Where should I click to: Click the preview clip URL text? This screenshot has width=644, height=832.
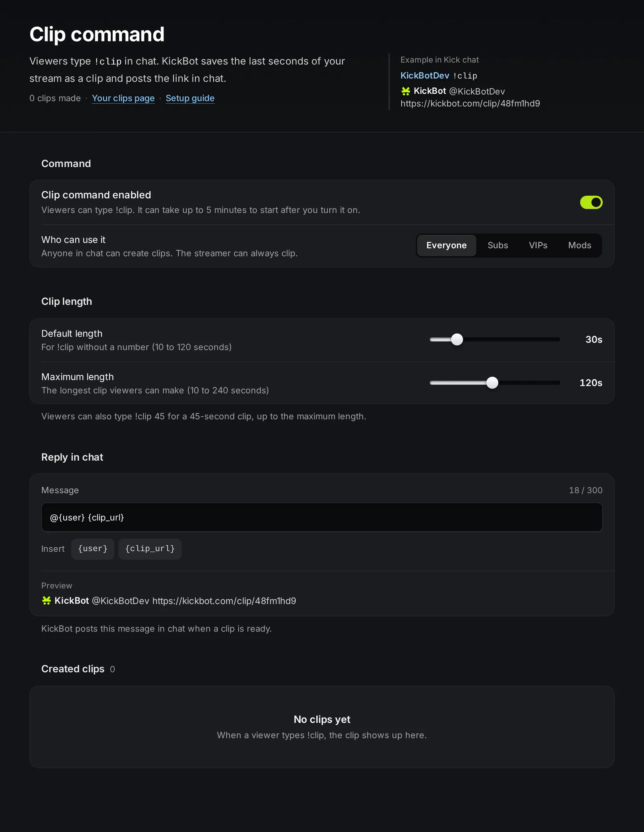coord(224,601)
